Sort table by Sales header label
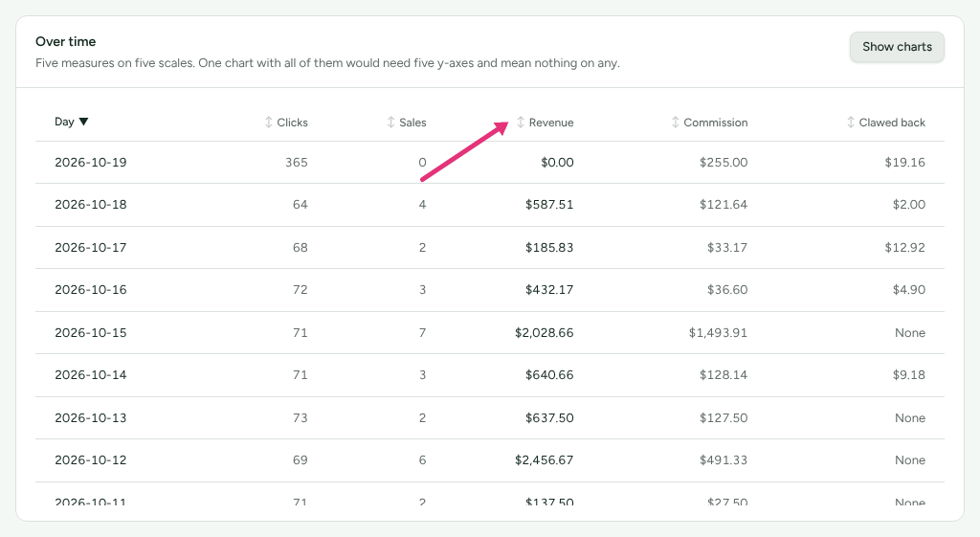The image size is (980, 537). (412, 123)
